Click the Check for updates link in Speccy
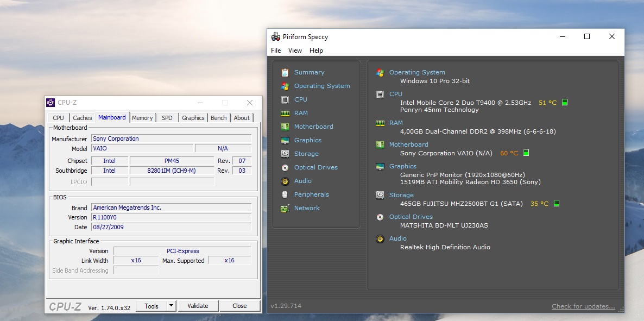The image size is (644, 321). [583, 306]
